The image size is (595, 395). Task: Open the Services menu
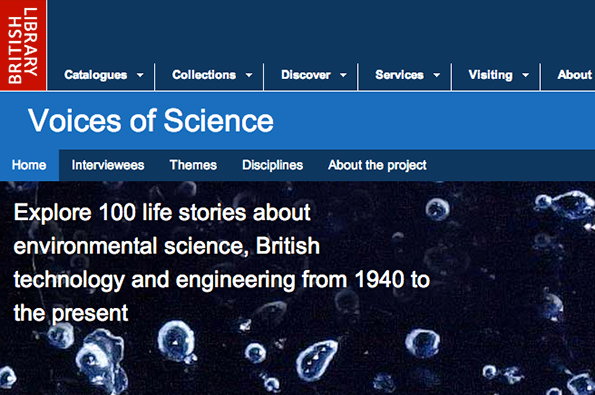(400, 75)
